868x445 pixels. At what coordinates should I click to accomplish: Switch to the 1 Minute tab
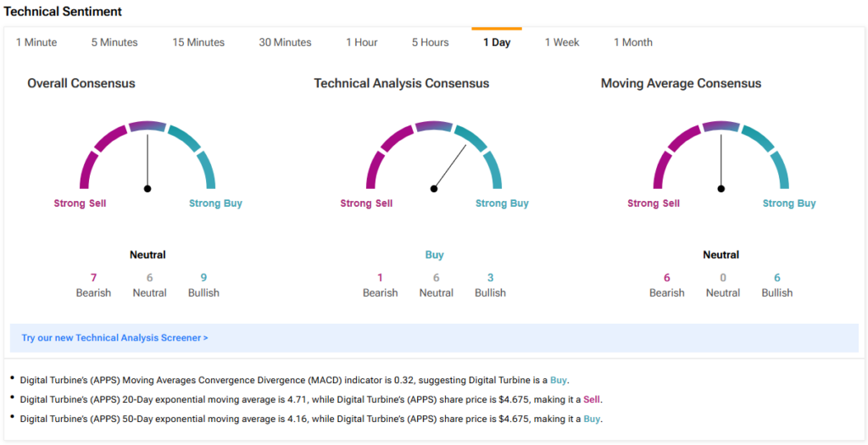(x=36, y=42)
